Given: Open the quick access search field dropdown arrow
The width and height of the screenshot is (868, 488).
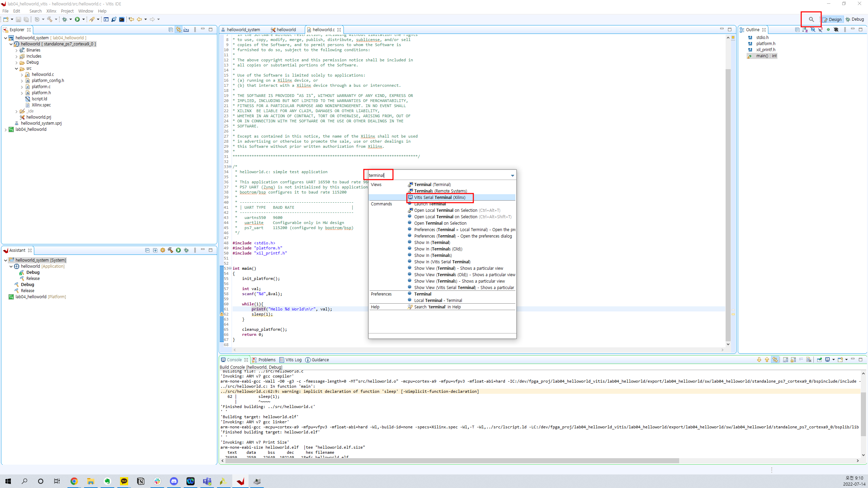Looking at the screenshot, I should click(x=512, y=176).
